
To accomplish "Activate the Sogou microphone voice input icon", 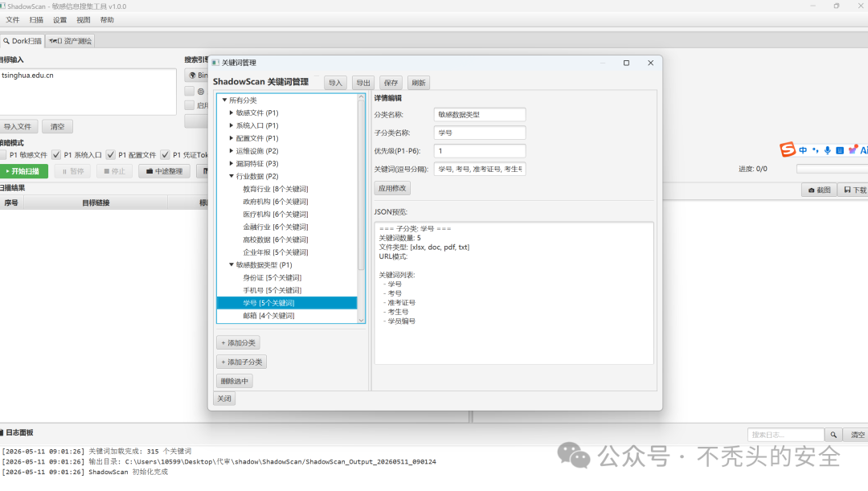I will pos(827,150).
